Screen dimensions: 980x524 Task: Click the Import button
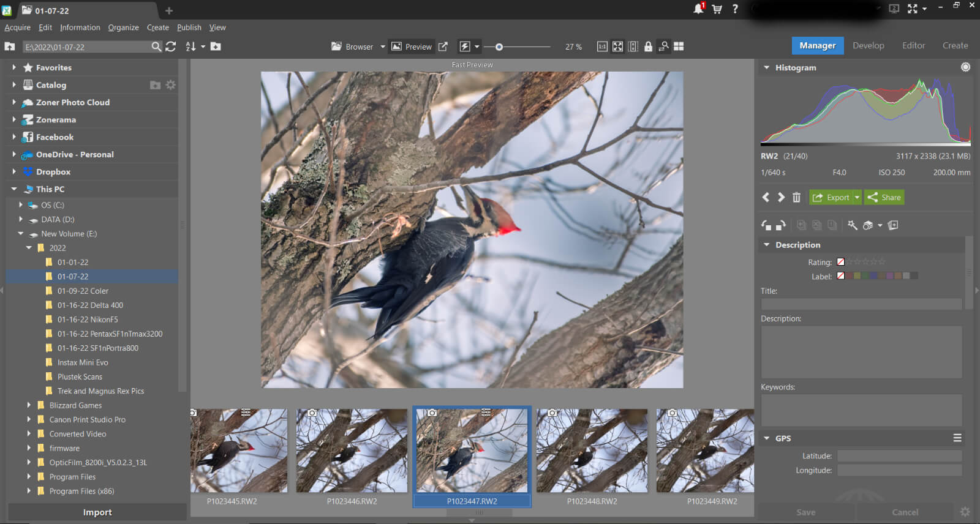tap(97, 512)
